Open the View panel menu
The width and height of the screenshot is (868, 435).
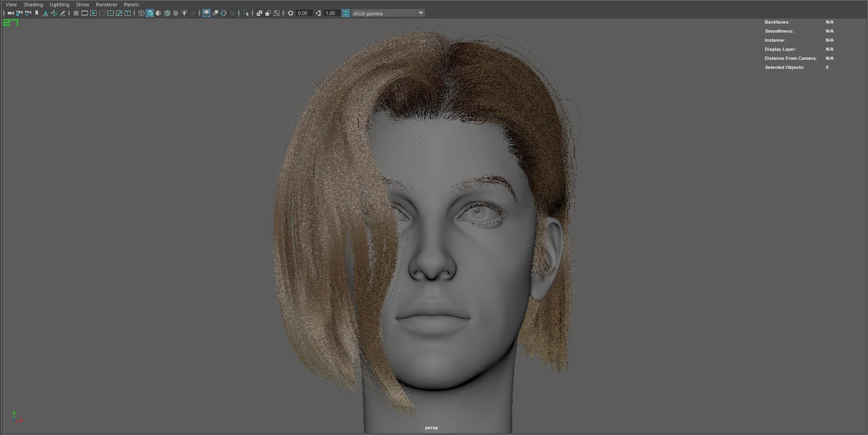11,5
